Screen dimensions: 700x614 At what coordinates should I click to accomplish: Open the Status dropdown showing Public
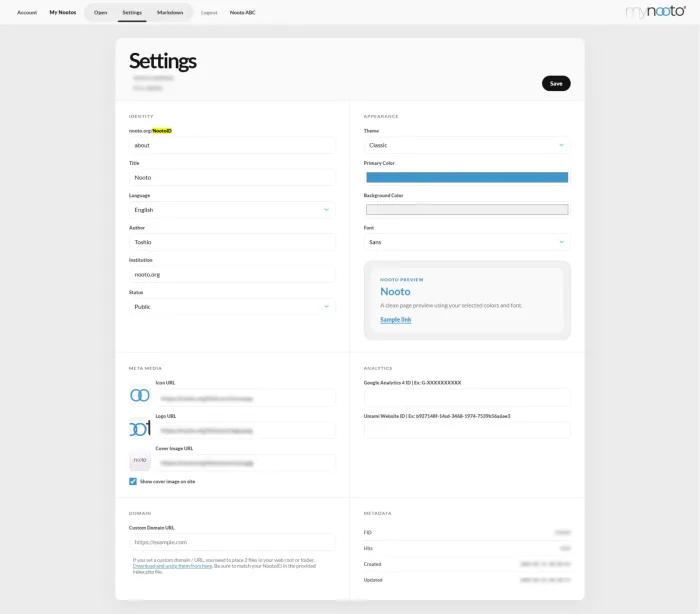[x=232, y=307]
